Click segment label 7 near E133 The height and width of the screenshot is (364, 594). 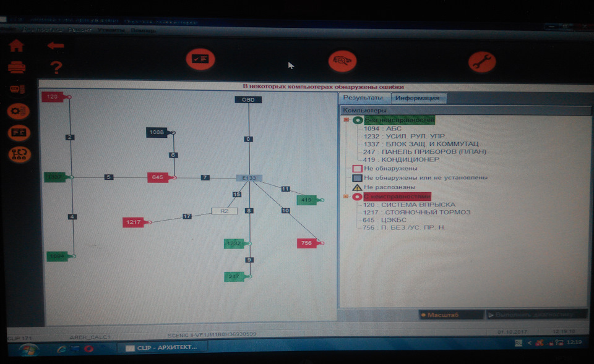[205, 177]
